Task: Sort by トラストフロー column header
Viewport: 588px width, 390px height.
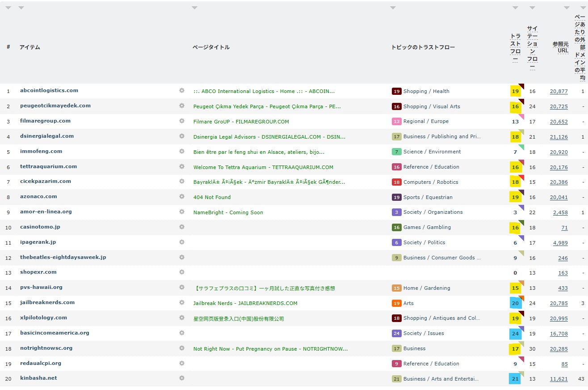Action: pyautogui.click(x=515, y=47)
